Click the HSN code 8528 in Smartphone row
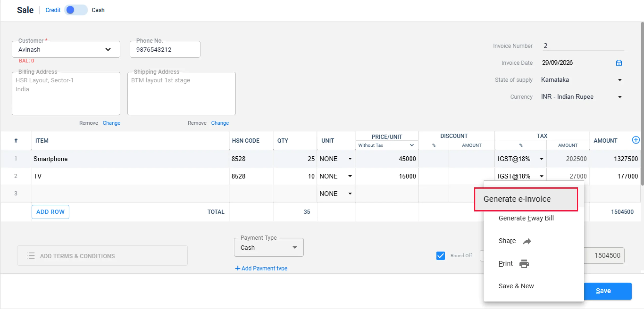Screen dimensions: 644x309 [x=251, y=159]
